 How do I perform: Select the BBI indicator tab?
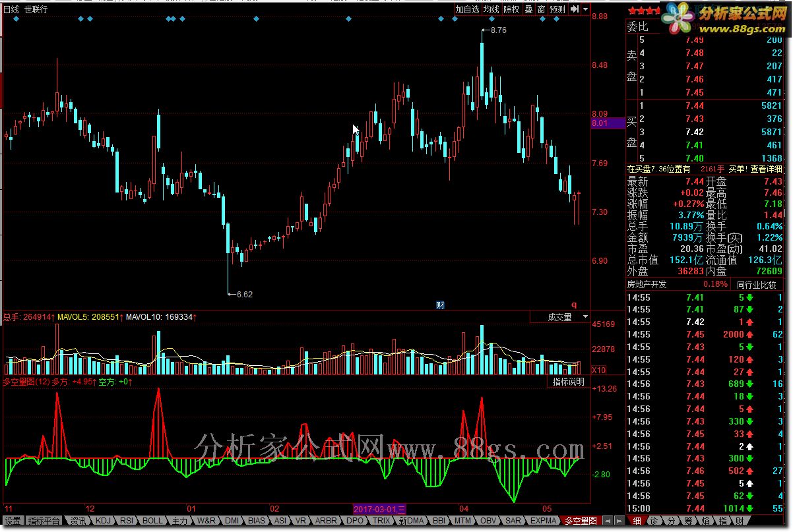click(x=439, y=521)
